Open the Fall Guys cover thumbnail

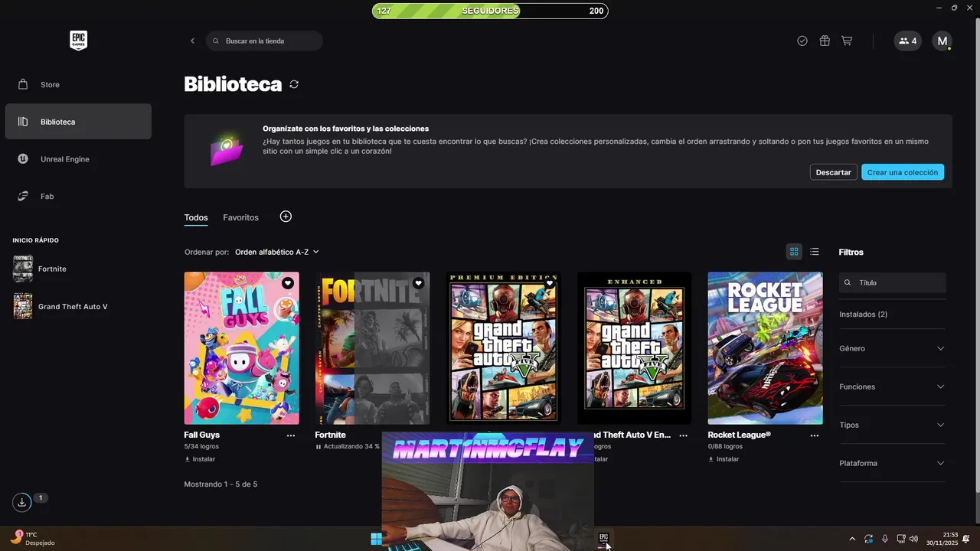pyautogui.click(x=241, y=348)
